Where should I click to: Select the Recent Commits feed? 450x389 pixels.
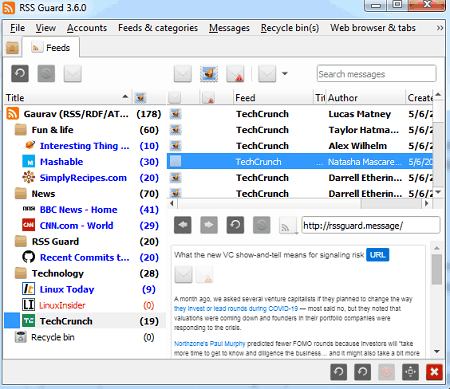pos(85,258)
